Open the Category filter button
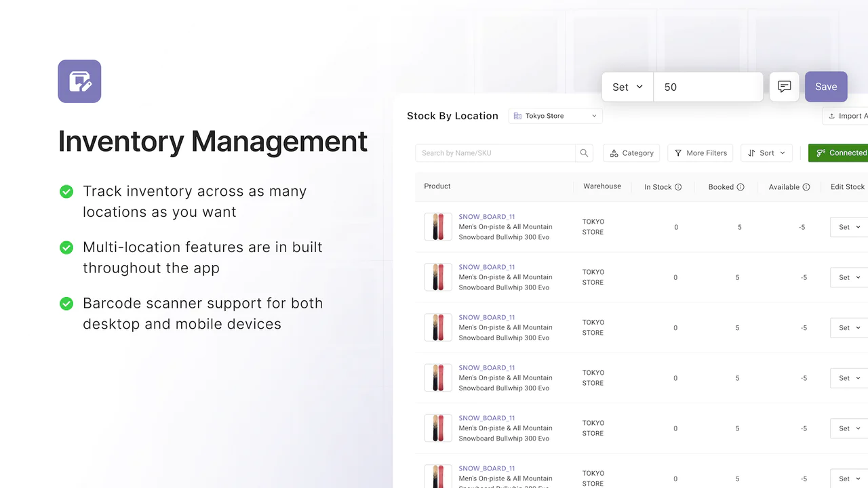Screen dimensions: 868x488 (632, 153)
